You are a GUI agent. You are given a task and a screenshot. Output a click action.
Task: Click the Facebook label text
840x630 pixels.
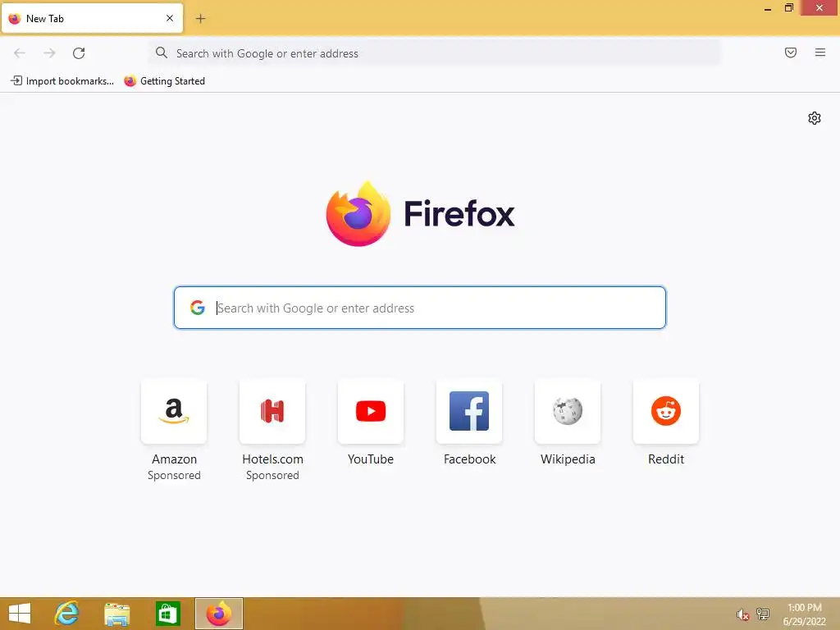coord(470,459)
